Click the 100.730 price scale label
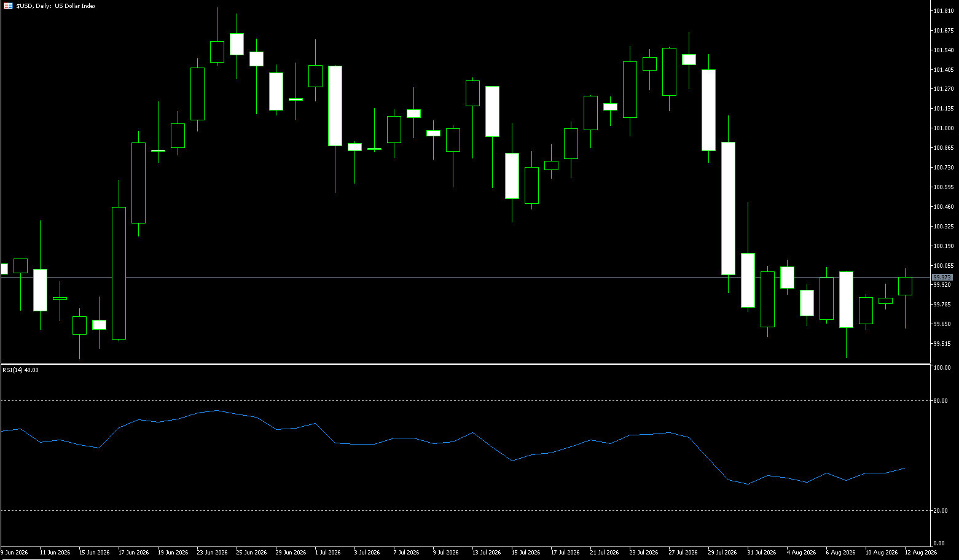 click(943, 168)
